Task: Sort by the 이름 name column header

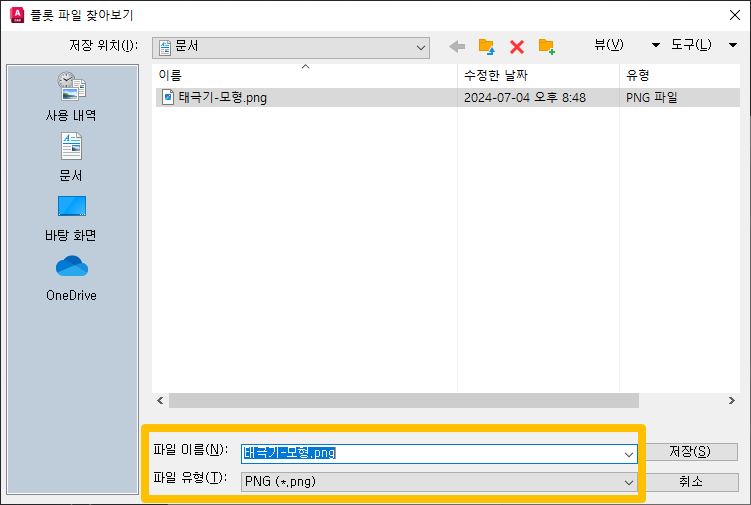Action: pyautogui.click(x=305, y=75)
